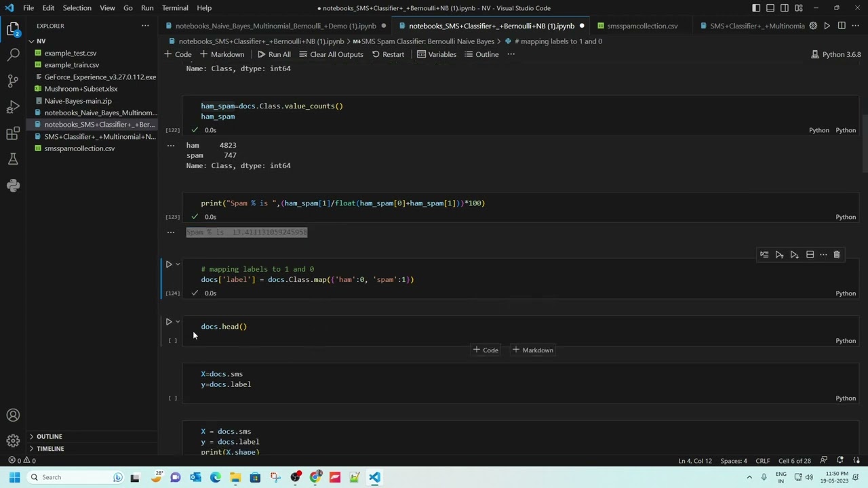Click the Windows Start button on taskbar
868x488 pixels.
14,477
